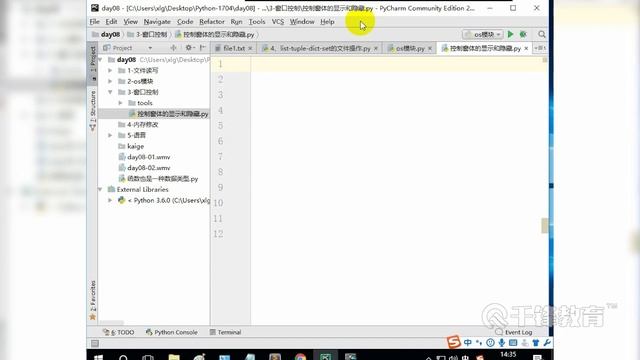Viewport: 640px width, 360px height.
Task: Expand the tools folder arrow
Action: (120, 103)
